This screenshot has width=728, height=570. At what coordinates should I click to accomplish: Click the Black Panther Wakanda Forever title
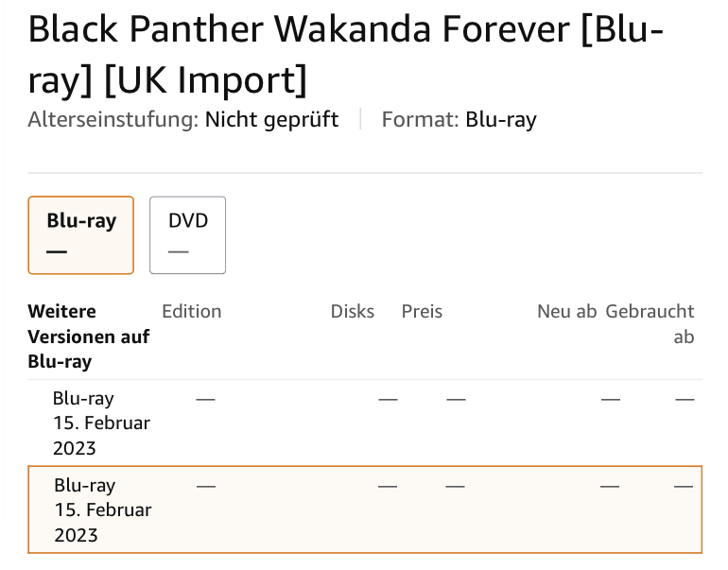click(346, 54)
